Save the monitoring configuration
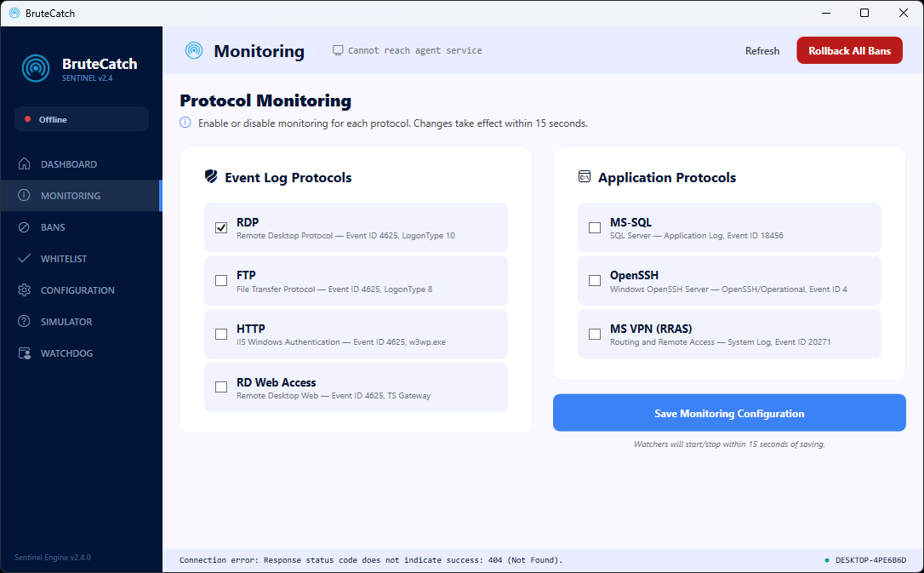 coord(729,413)
